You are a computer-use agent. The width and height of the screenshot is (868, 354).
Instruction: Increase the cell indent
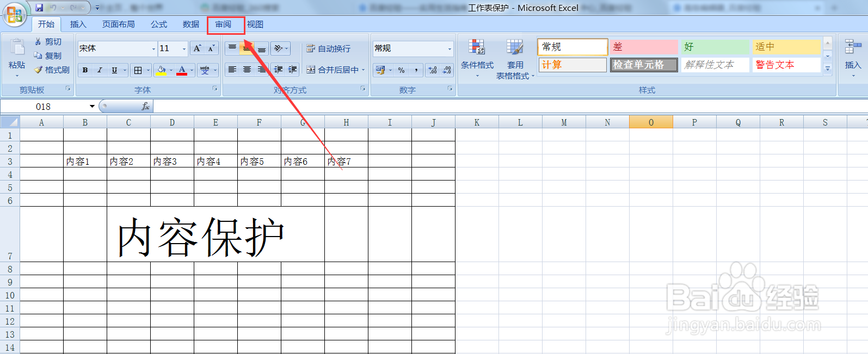click(292, 70)
